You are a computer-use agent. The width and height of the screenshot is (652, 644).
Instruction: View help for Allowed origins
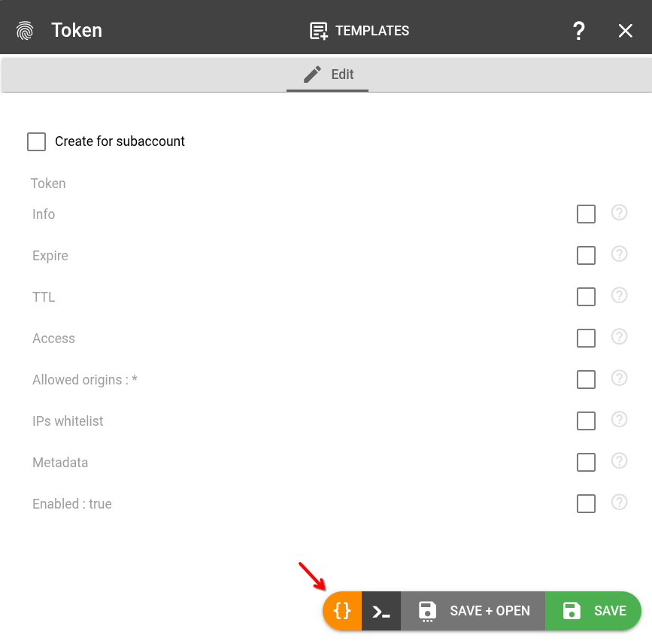coord(619,378)
